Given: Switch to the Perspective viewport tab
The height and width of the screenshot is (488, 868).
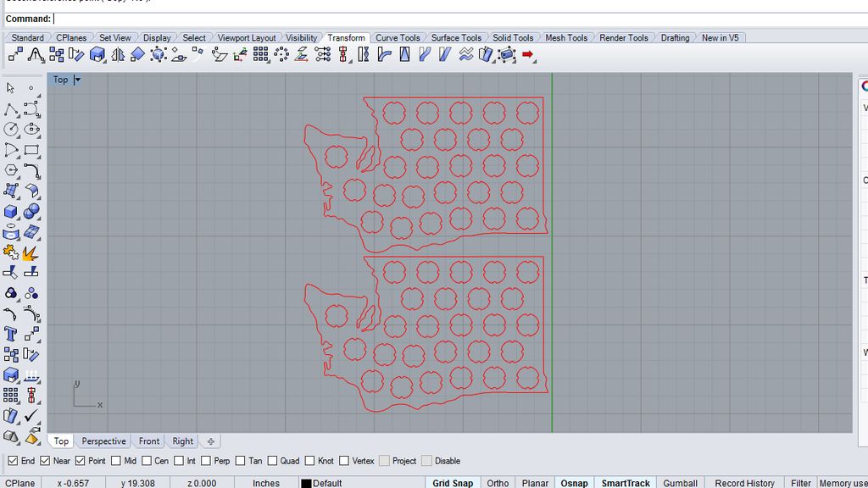Looking at the screenshot, I should tap(103, 441).
